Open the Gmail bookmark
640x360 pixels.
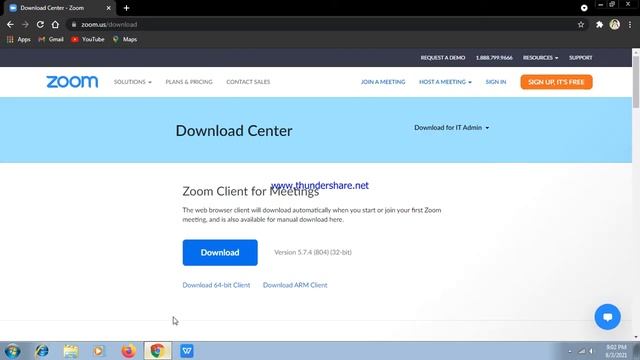(x=51, y=39)
